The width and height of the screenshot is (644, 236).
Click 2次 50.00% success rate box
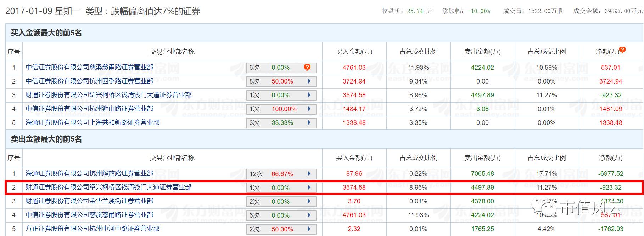(281, 229)
